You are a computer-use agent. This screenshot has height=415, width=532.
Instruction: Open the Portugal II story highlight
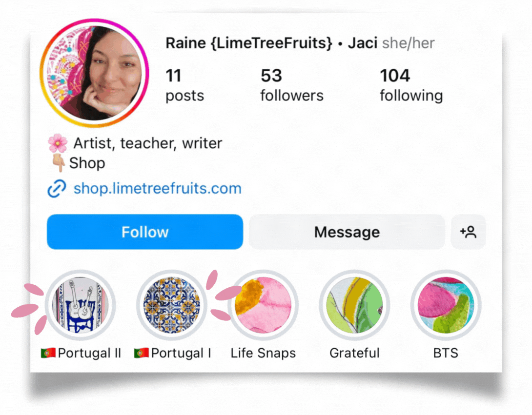click(81, 305)
